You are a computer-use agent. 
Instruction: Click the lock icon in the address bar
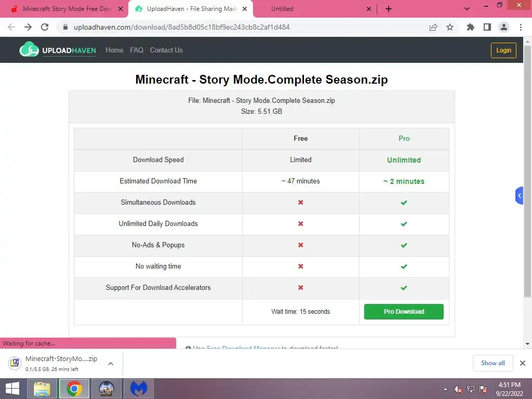[x=65, y=27]
